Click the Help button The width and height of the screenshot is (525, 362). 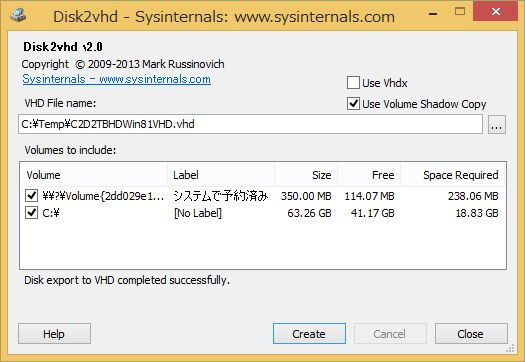click(x=54, y=334)
